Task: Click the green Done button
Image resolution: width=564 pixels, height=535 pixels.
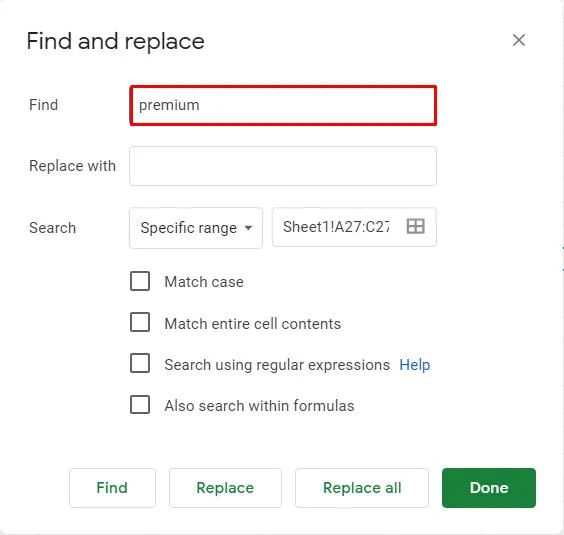Action: [489, 488]
